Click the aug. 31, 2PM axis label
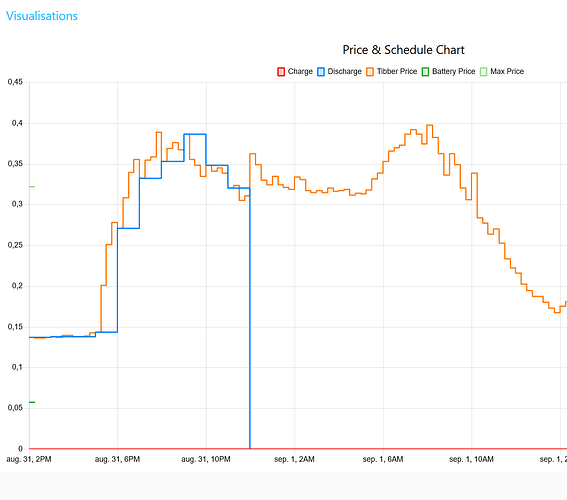This screenshot has width=567, height=500. tap(29, 460)
